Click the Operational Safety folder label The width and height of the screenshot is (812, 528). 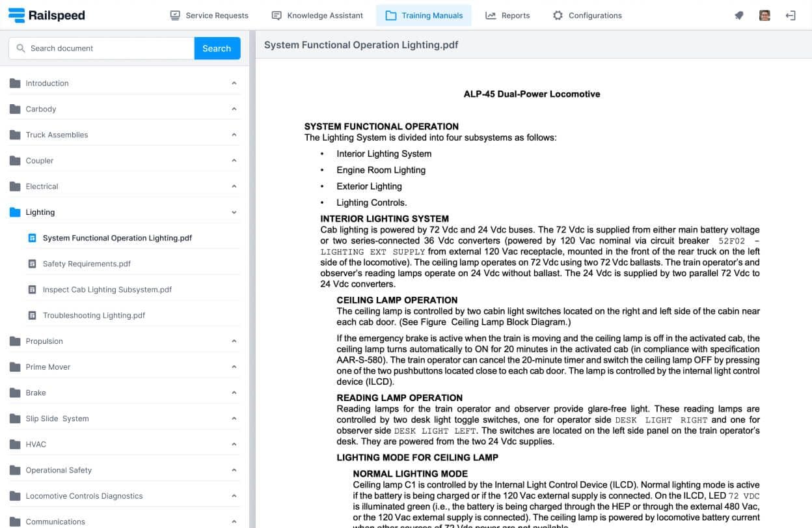[59, 470]
